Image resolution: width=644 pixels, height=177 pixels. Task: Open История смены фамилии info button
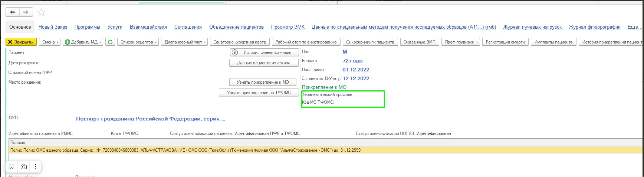tap(264, 52)
